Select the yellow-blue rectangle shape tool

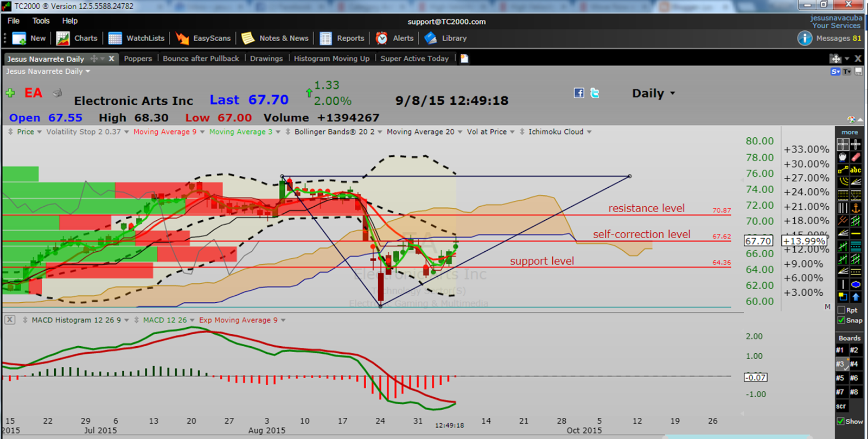click(843, 297)
